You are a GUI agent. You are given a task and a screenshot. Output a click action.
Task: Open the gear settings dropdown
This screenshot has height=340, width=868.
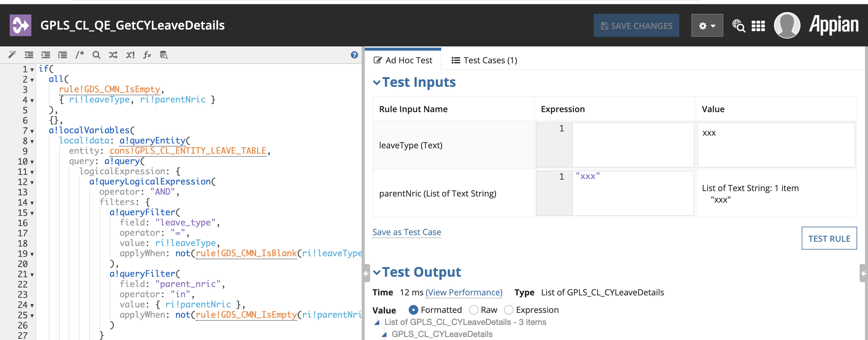pos(707,26)
